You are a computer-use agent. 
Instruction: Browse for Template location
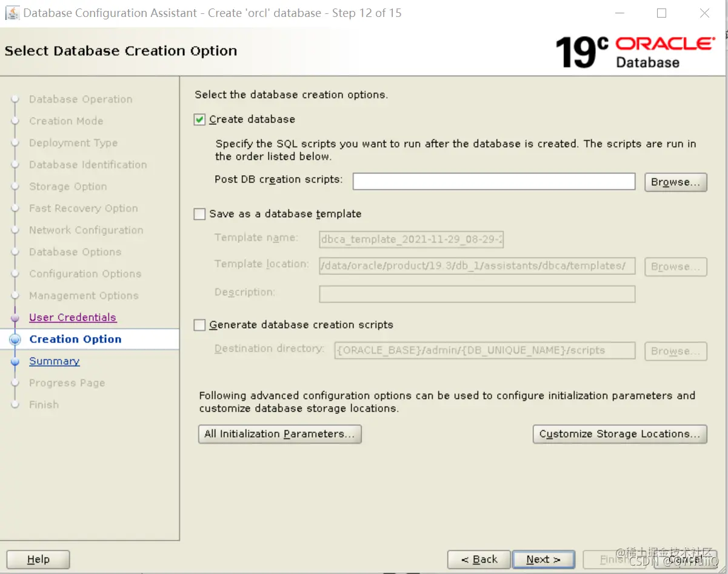676,267
